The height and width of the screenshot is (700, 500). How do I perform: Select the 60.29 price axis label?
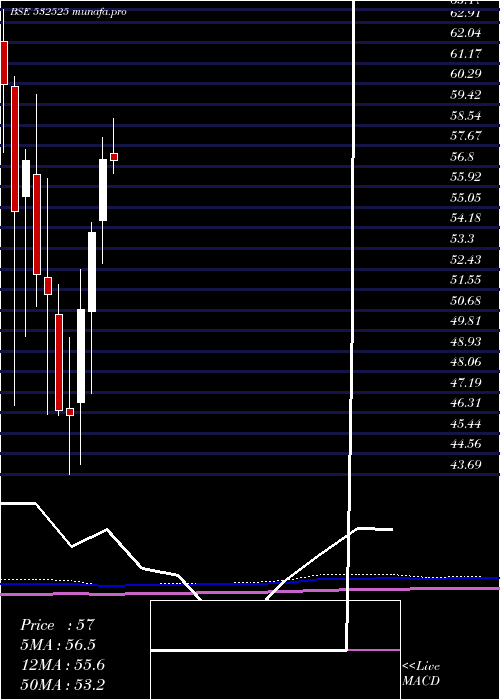click(x=466, y=74)
